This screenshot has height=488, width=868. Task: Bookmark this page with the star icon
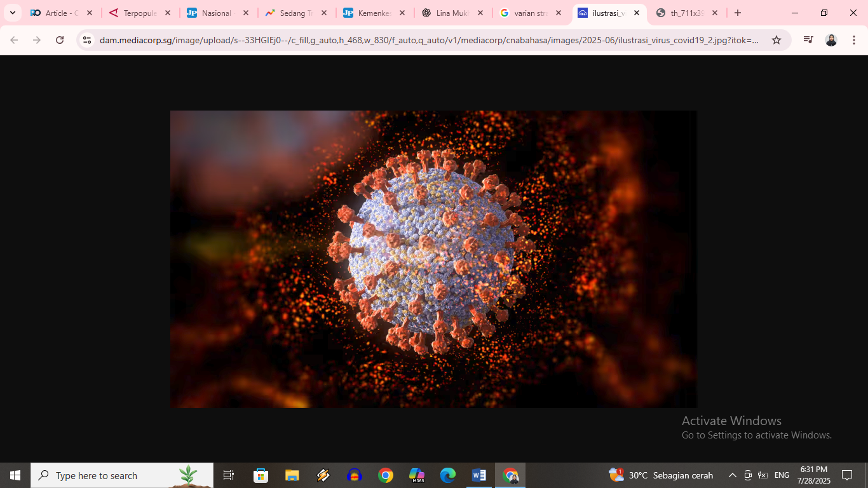(776, 40)
